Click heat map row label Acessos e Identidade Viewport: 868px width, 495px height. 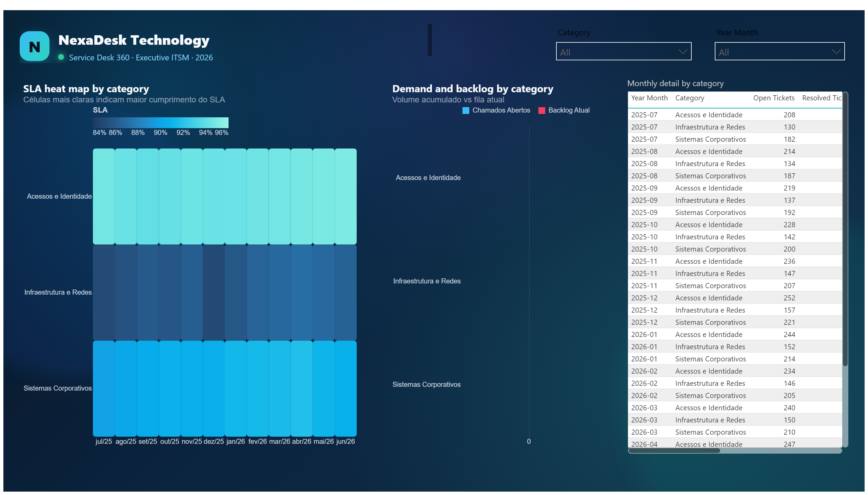click(x=59, y=196)
